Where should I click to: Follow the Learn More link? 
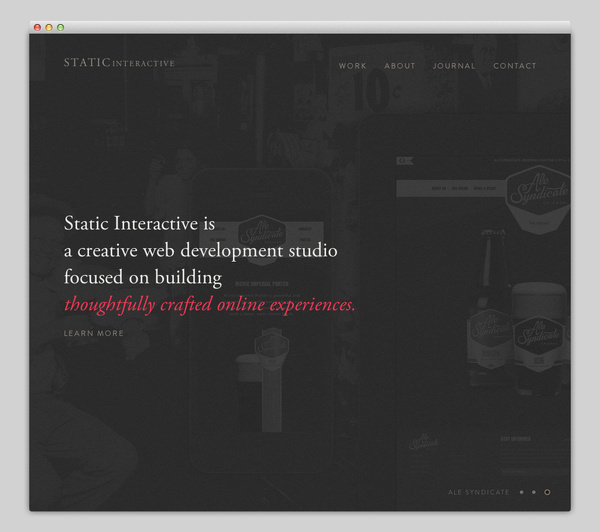pyautogui.click(x=94, y=333)
